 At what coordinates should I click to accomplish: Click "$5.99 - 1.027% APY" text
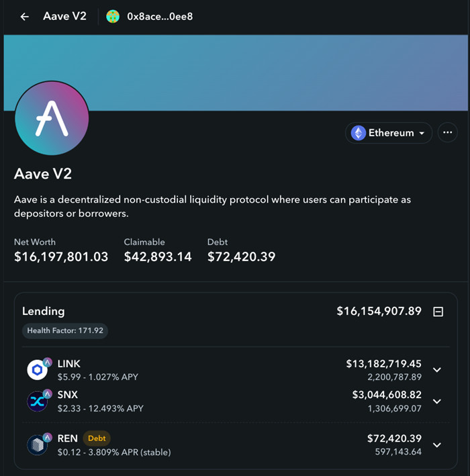[x=98, y=377]
